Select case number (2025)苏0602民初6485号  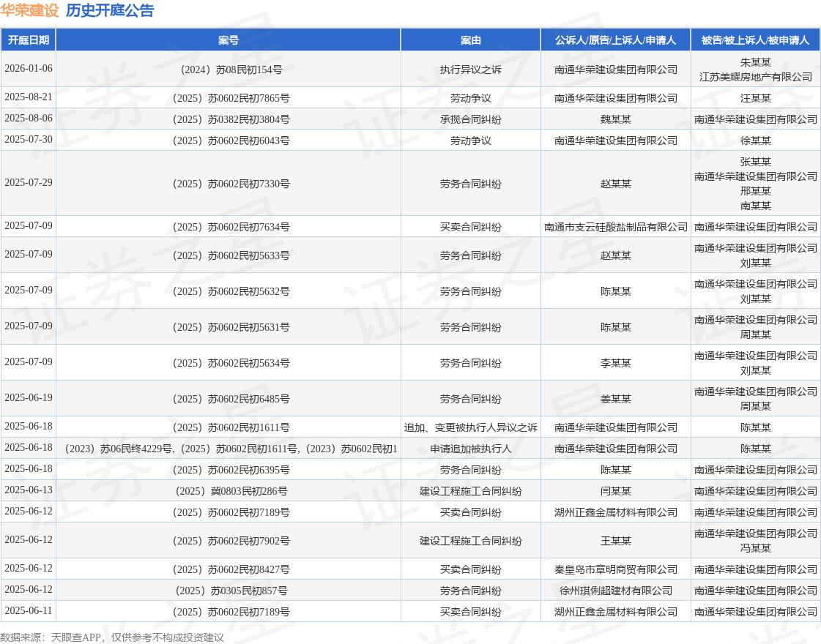[x=229, y=399]
